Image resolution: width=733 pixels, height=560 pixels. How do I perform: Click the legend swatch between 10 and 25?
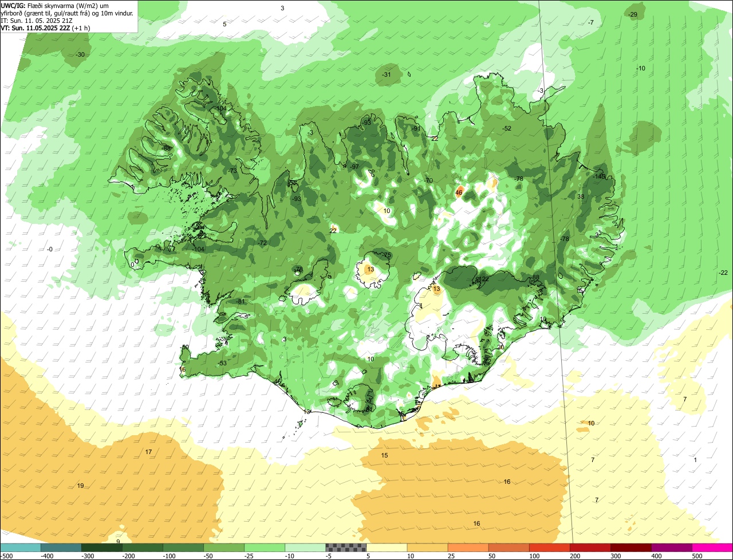coord(427,547)
